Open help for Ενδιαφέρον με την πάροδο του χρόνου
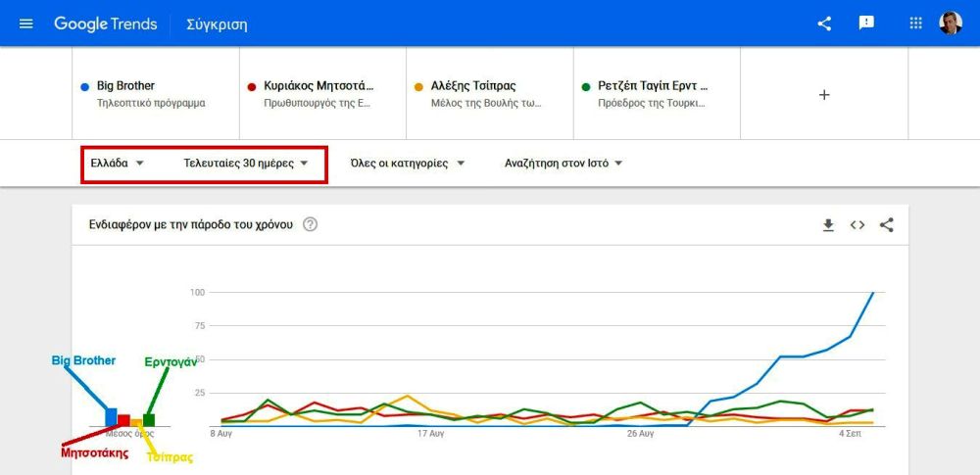The width and height of the screenshot is (980, 475). click(x=310, y=224)
